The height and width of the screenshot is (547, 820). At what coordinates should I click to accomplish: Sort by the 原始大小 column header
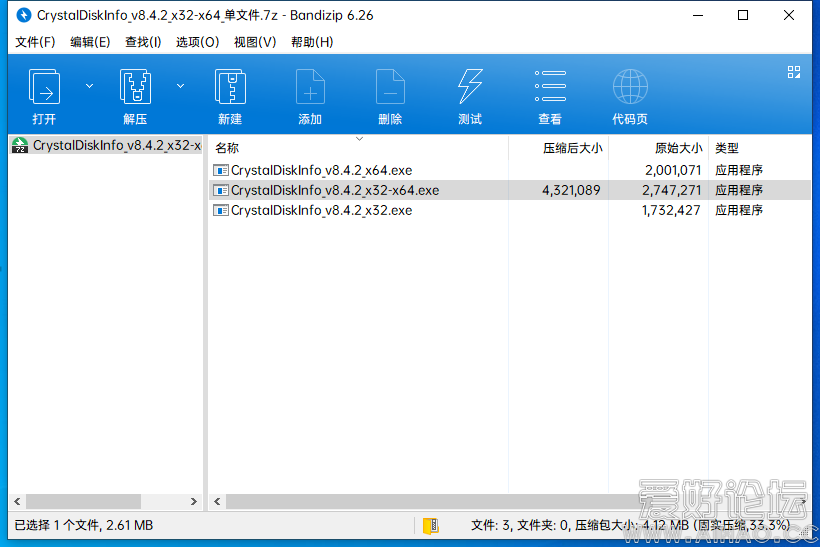[x=658, y=149]
